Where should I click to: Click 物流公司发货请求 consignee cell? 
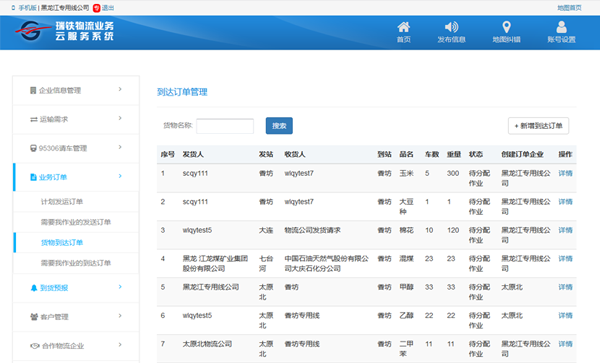click(x=312, y=230)
